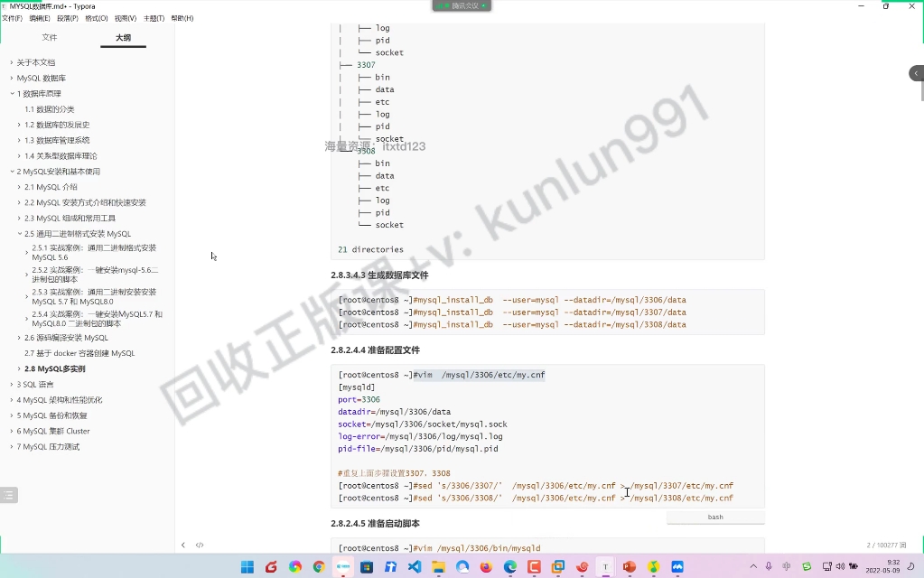Viewport: 924px width, 578px height.
Task: Open Tencent Meeting taskbar icon
Action: (677, 567)
